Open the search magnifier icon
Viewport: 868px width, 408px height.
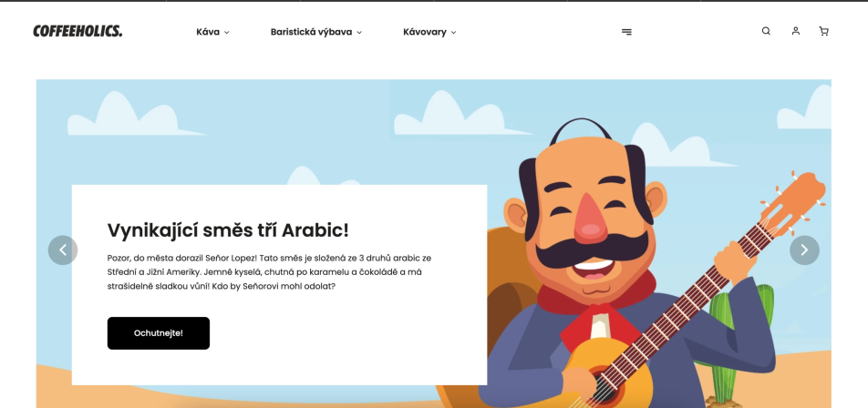766,31
